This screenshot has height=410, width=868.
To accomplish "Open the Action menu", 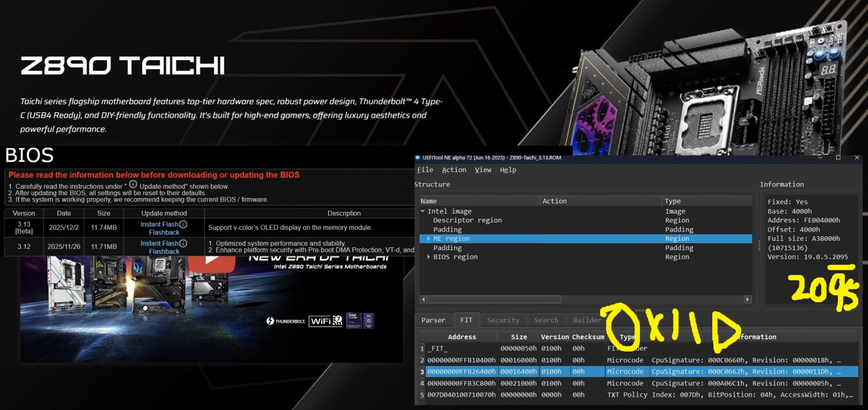I will pyautogui.click(x=454, y=170).
